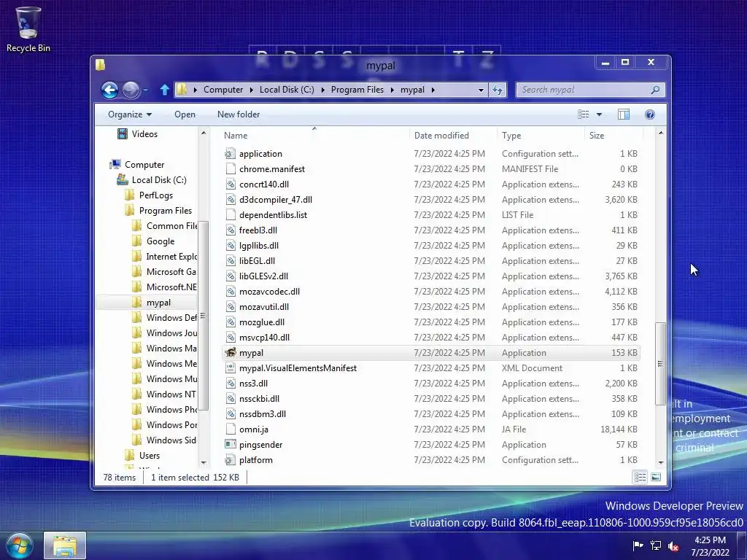The width and height of the screenshot is (747, 560).
Task: Navigate to Computer breadcrumb
Action: 223,90
